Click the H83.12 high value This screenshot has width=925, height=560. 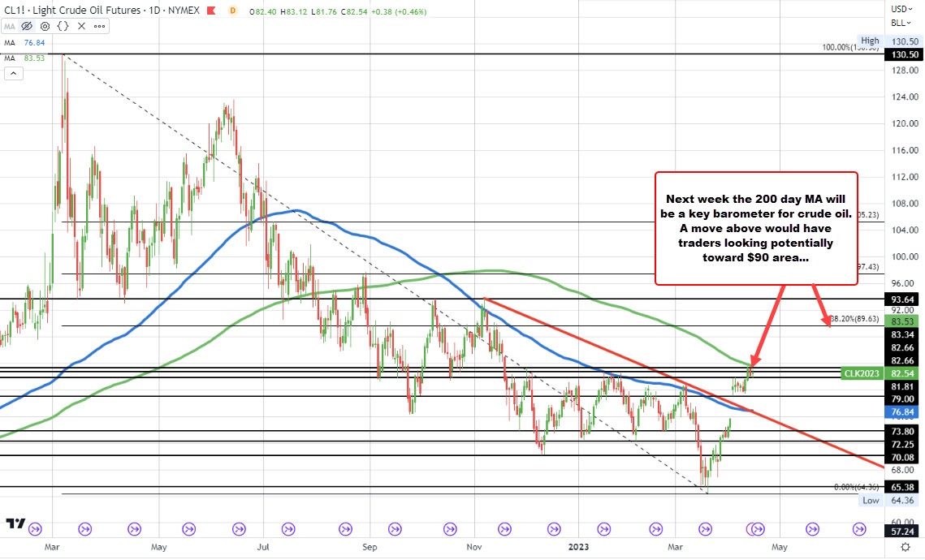pos(294,11)
